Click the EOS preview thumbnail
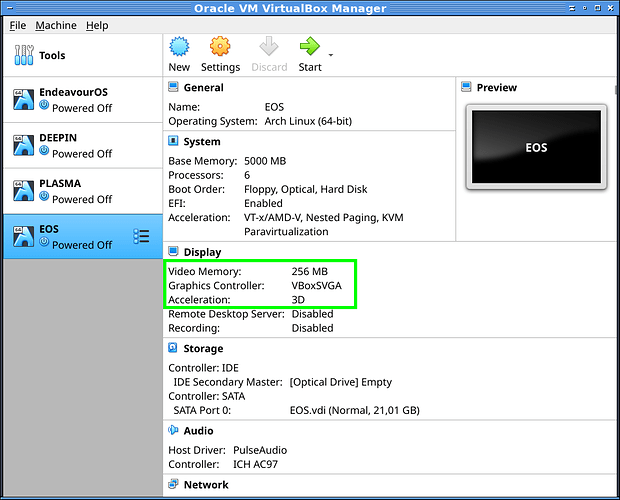 tap(536, 147)
